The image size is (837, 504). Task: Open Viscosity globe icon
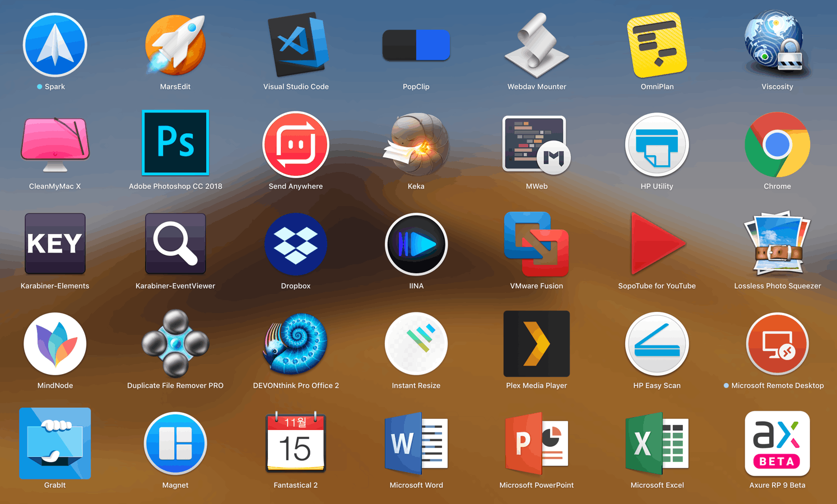click(777, 44)
